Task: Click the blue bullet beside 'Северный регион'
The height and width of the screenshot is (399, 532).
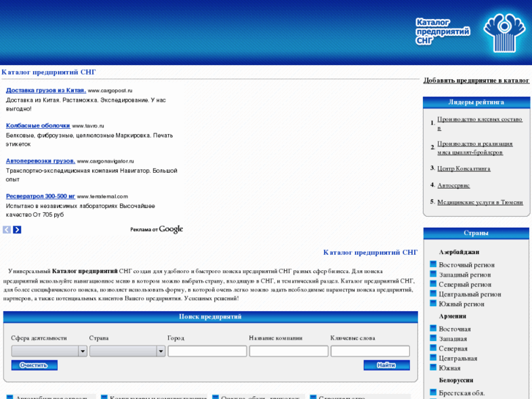Action: tap(433, 284)
